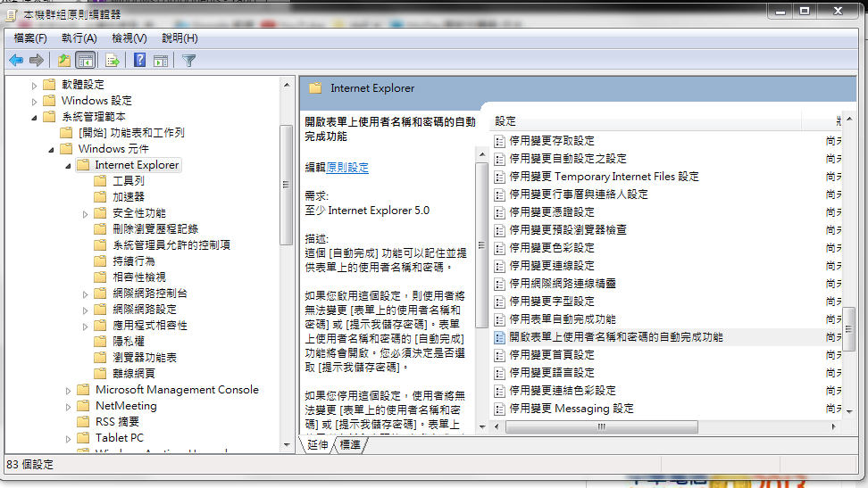Expand the Tablet PC tree node
Image resolution: width=868 pixels, height=488 pixels.
68,439
